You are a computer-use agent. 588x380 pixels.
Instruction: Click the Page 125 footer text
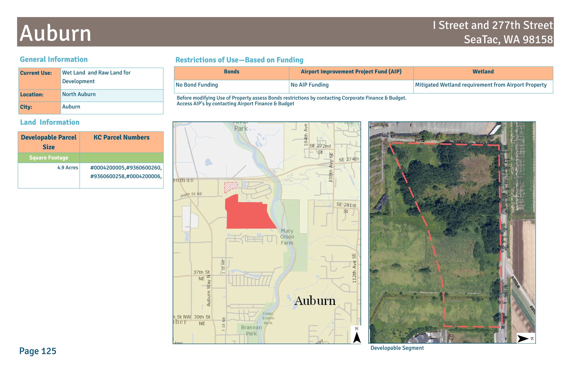pos(38,351)
